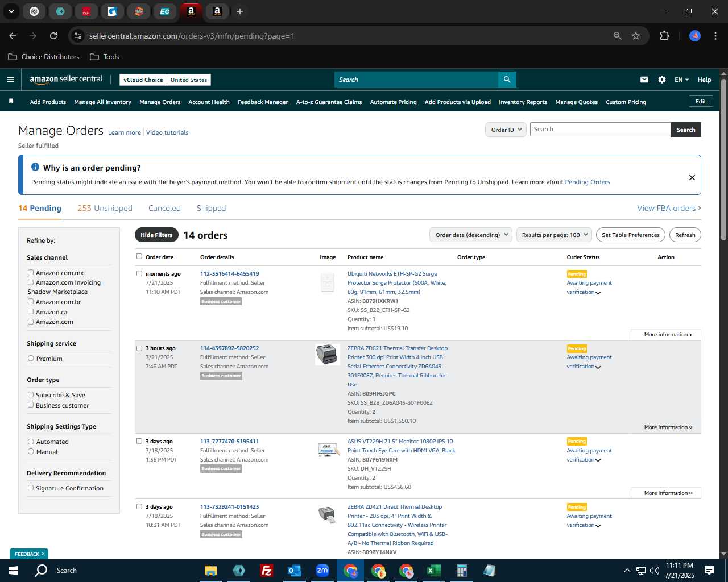Open the settings gear icon
728x582 pixels.
pyautogui.click(x=662, y=80)
